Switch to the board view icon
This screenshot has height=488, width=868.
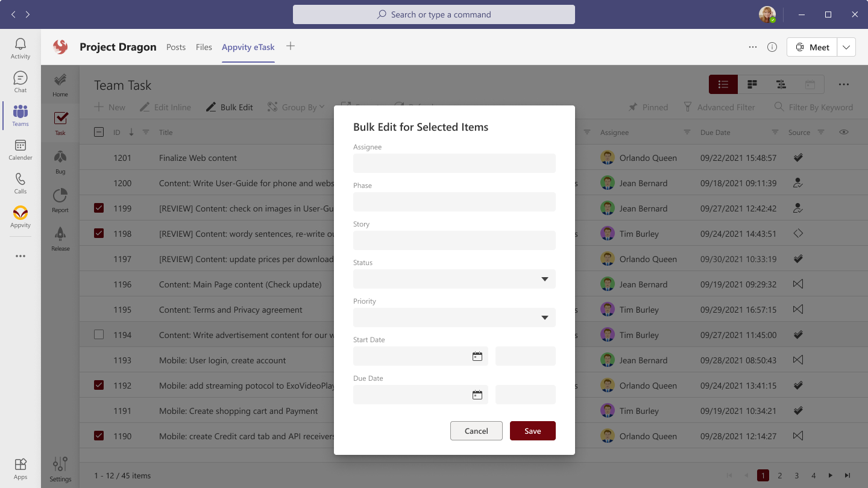[x=752, y=84]
